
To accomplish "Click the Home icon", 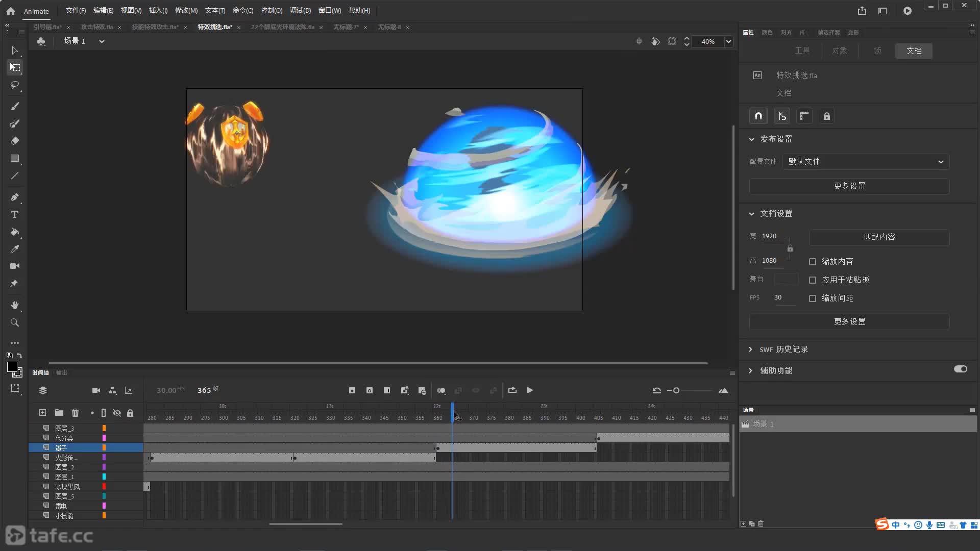I will [x=11, y=11].
